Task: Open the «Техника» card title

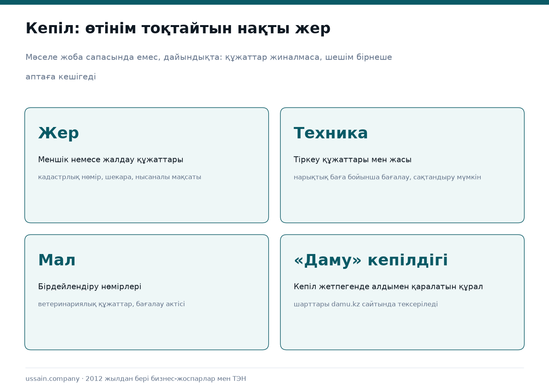Action: [x=331, y=133]
